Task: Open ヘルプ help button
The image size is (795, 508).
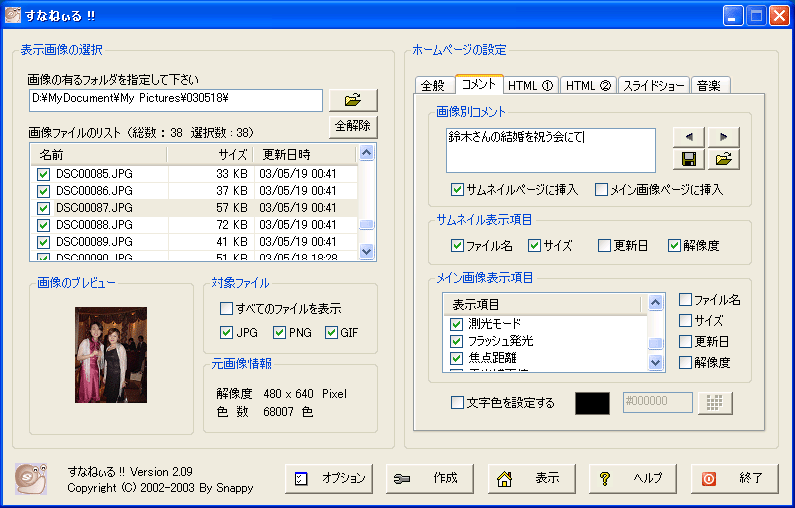Action: (633, 478)
